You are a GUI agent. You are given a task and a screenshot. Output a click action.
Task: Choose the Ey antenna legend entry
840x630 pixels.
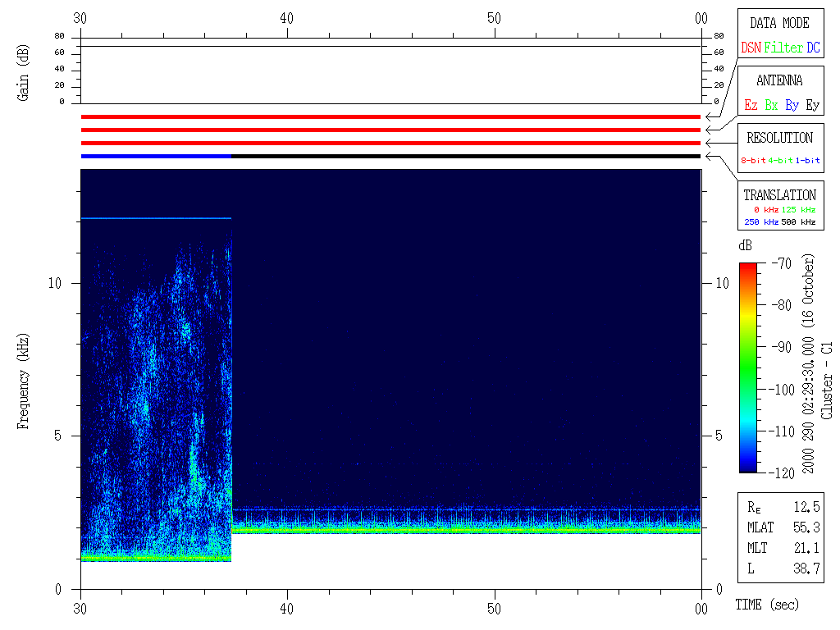point(812,106)
